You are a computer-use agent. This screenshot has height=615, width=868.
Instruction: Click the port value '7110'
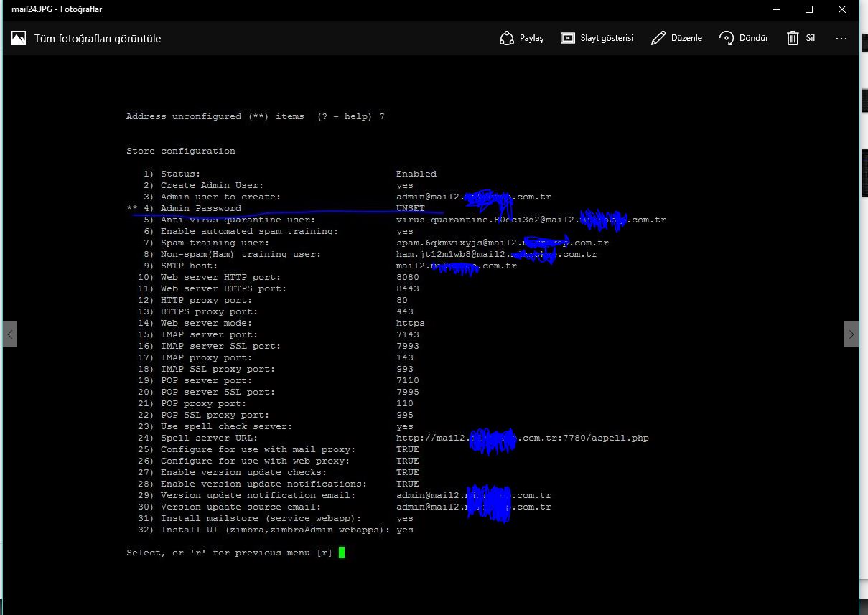(x=408, y=380)
